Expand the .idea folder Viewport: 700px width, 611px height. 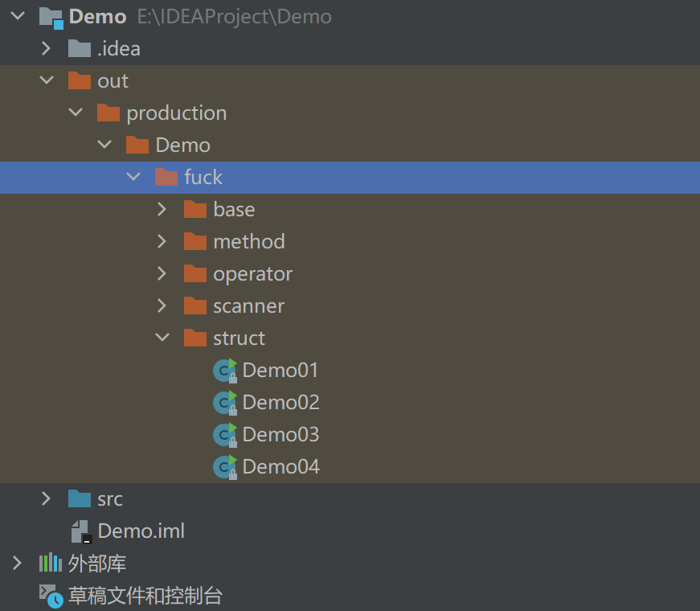tap(46, 48)
